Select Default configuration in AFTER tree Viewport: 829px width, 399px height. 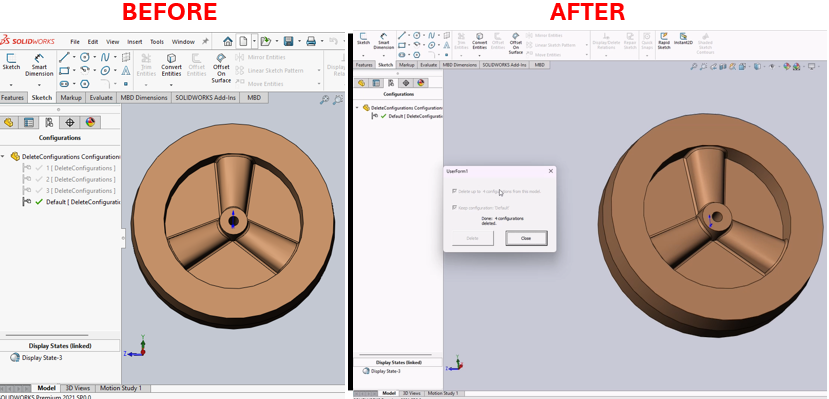407,116
